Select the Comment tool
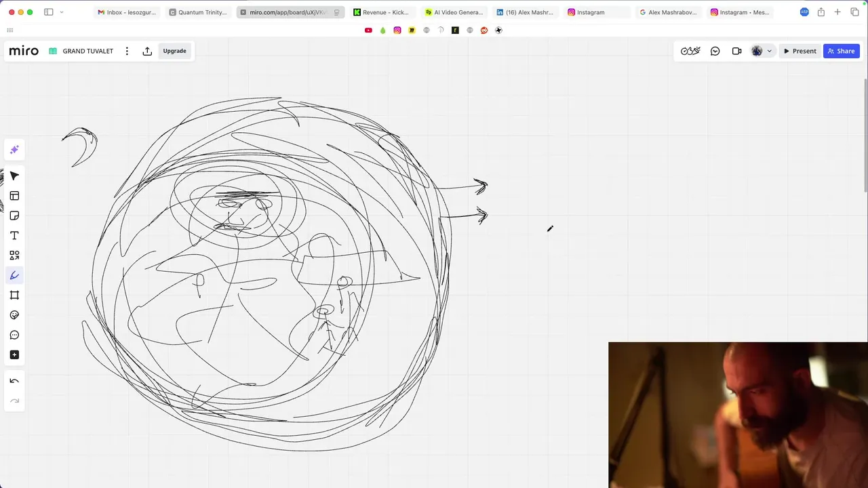This screenshot has width=868, height=488. point(14,335)
